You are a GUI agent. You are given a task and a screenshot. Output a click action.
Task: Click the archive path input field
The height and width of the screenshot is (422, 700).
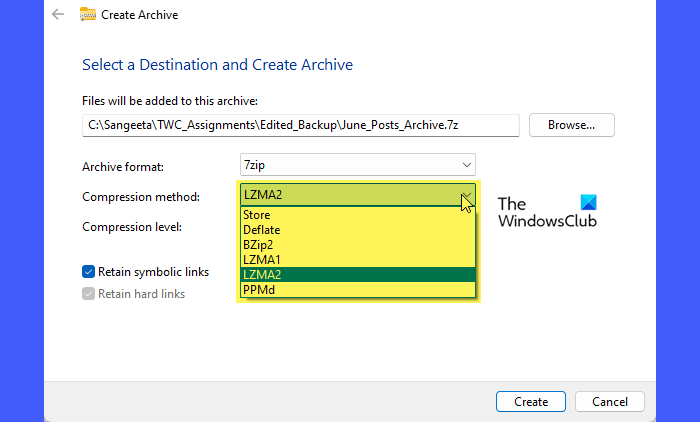300,125
